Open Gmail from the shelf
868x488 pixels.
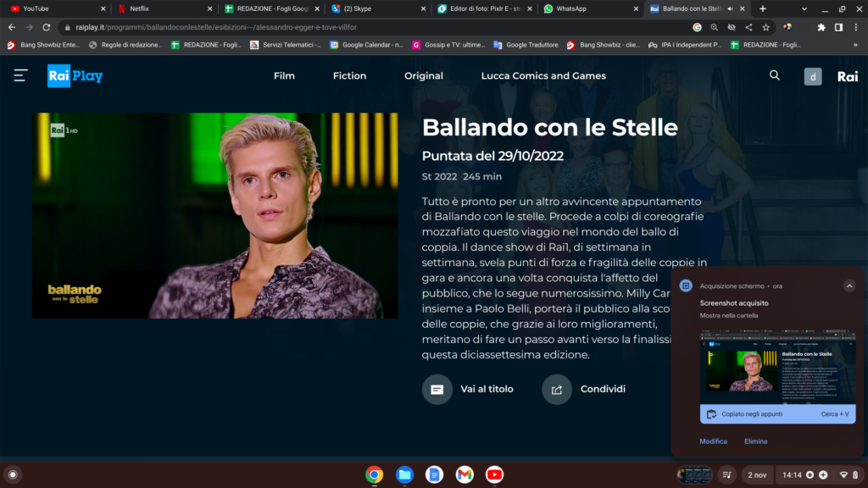464,474
